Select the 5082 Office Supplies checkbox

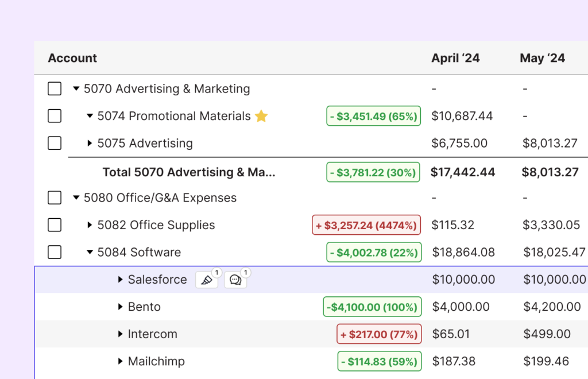tap(55, 225)
